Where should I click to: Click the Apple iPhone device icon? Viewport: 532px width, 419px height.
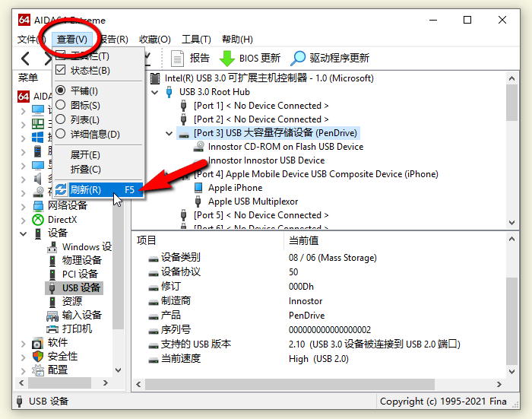tap(198, 188)
